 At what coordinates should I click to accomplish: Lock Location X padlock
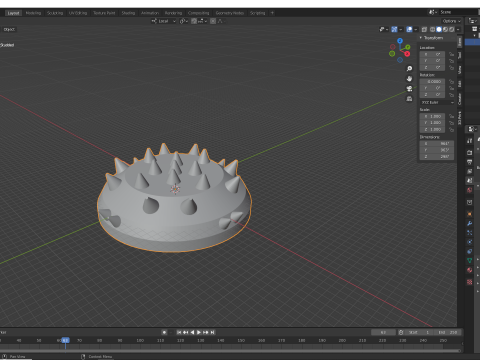451,54
